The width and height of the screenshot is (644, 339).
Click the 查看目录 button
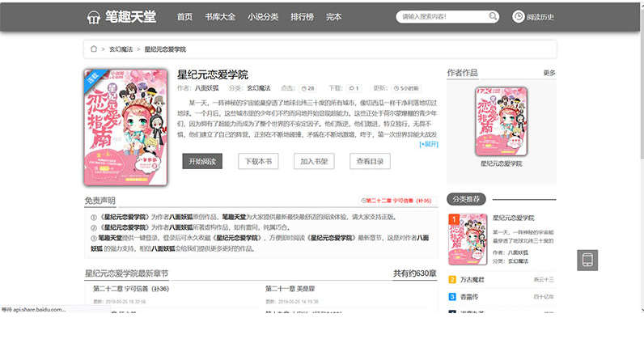pos(370,161)
